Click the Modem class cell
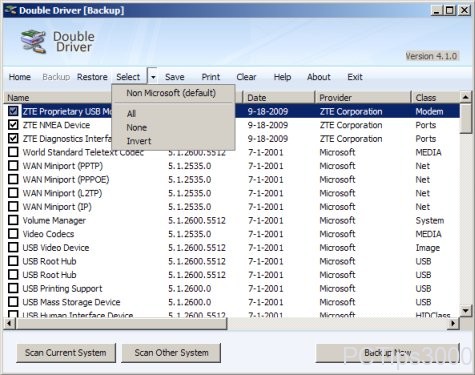The image size is (475, 375). (x=429, y=111)
